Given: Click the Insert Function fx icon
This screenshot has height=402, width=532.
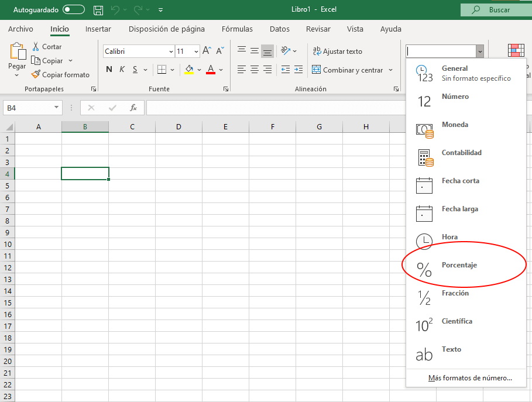Looking at the screenshot, I should [x=133, y=108].
